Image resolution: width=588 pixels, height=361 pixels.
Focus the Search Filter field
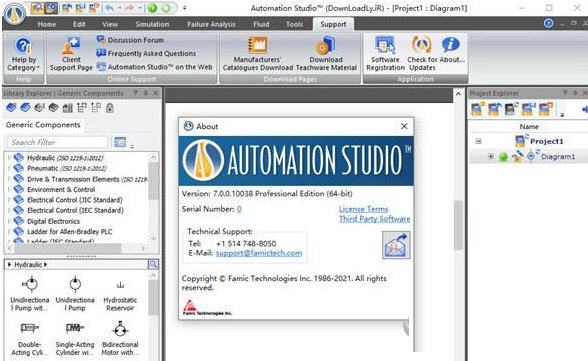pyautogui.click(x=57, y=142)
